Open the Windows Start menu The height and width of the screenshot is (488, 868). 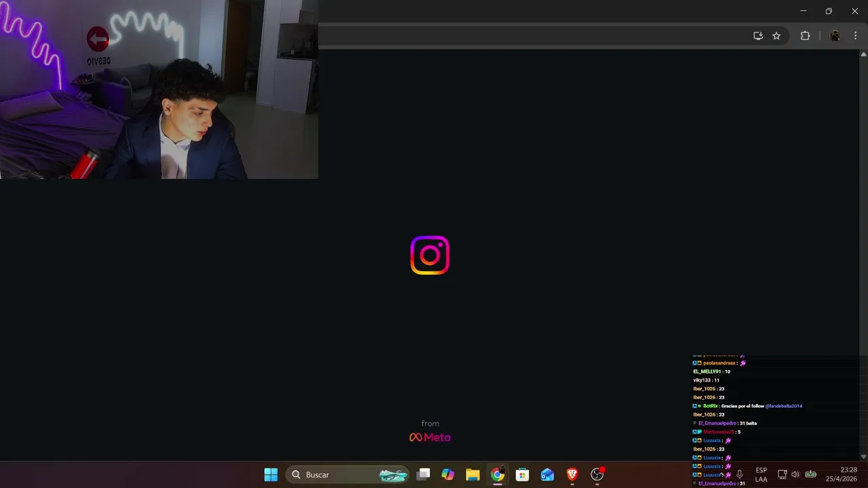tap(271, 474)
